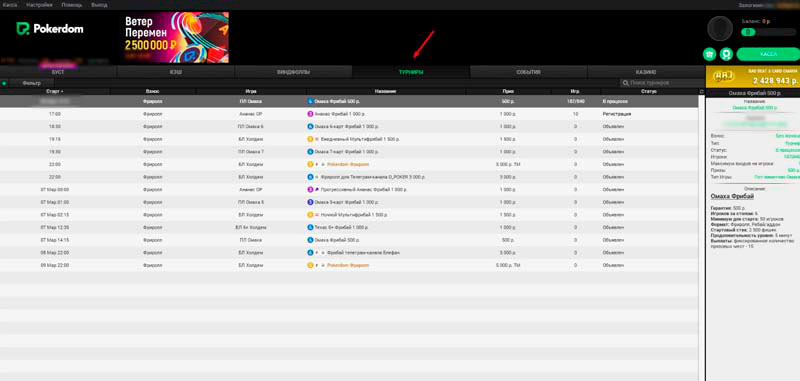Click the search magnifier icon
Viewport: 800px width, 381px height.
coord(626,83)
